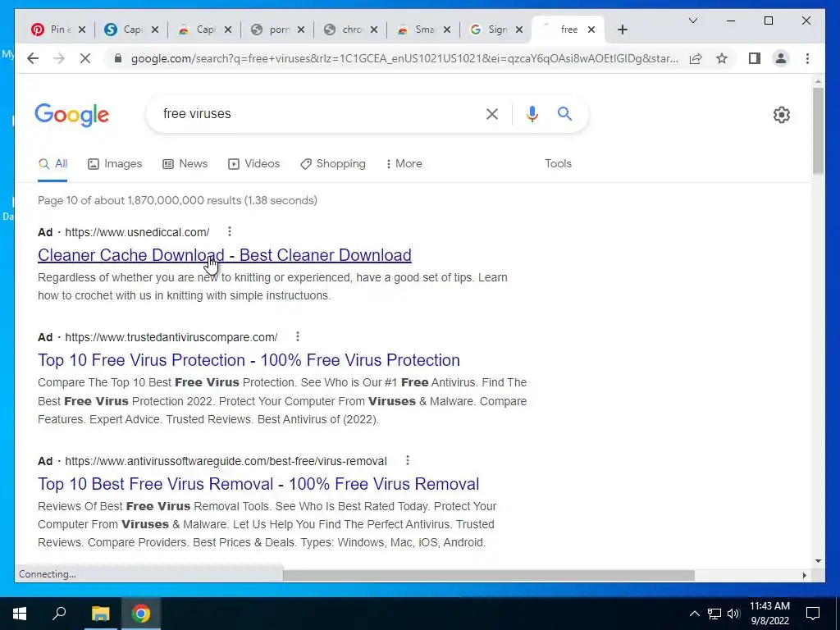The height and width of the screenshot is (630, 840).
Task: Click the vertical scrollbar thumb
Action: (818, 130)
